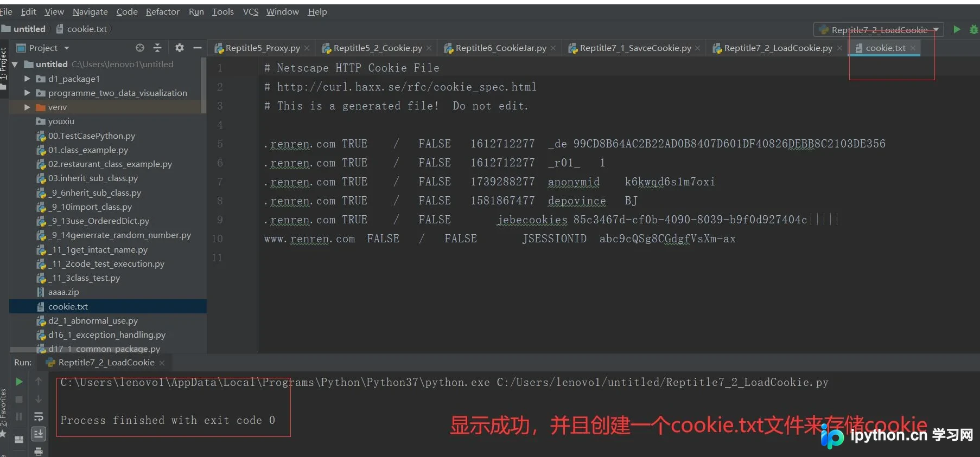The width and height of the screenshot is (980, 457).
Task: Select aaaa.zip in project tree
Action: (63, 292)
